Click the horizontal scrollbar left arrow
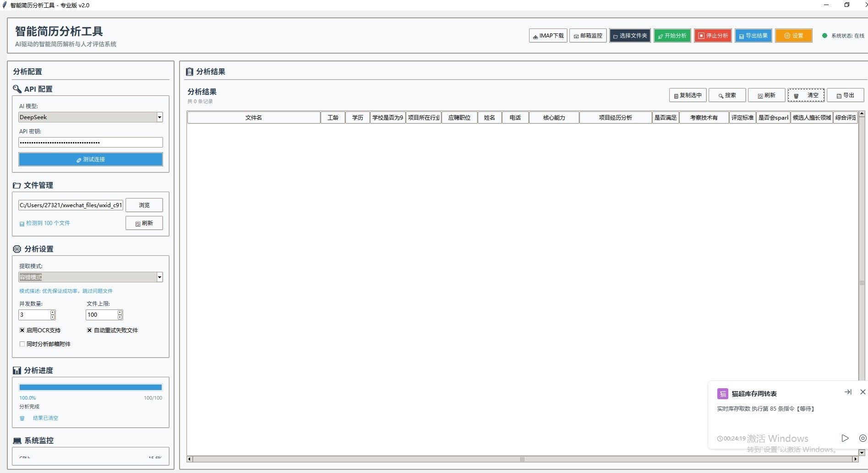Image resolution: width=868 pixels, height=473 pixels. click(190, 459)
